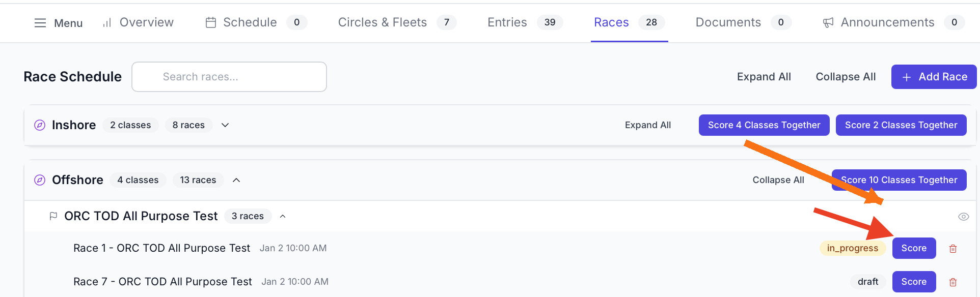The width and height of the screenshot is (980, 297).
Task: Click inside the Search races field
Action: (x=229, y=77)
